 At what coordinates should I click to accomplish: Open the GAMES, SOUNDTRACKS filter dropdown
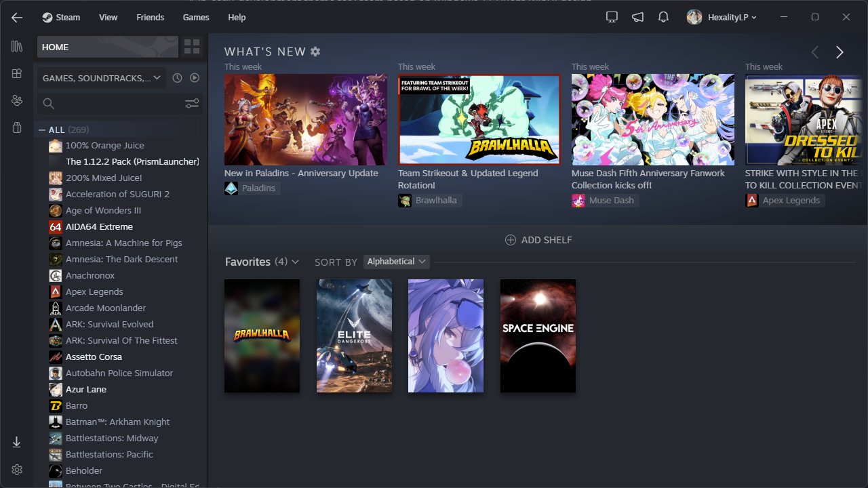coord(100,77)
